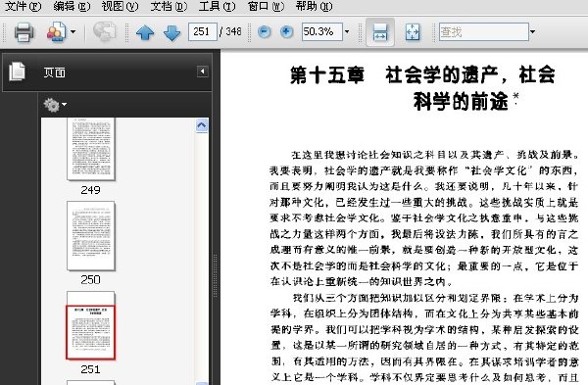Toggle fit width scrolling mode icon
588x385 pixels.
pyautogui.click(x=380, y=32)
